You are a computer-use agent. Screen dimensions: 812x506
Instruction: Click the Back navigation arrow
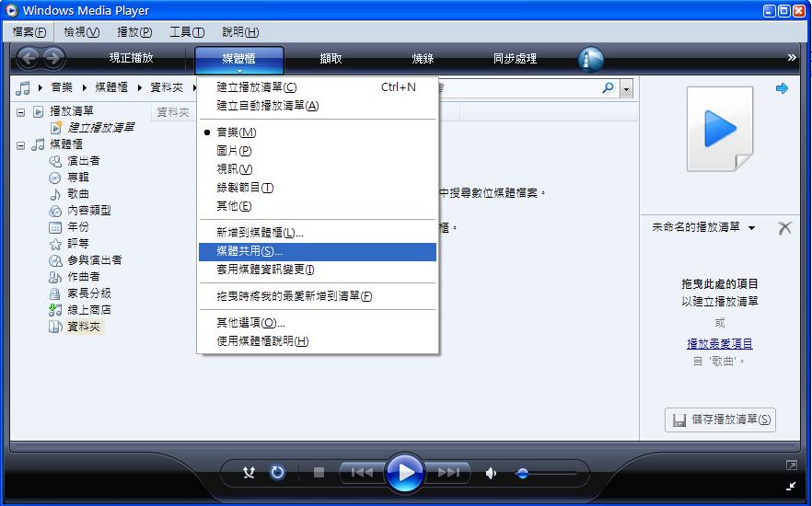29,58
